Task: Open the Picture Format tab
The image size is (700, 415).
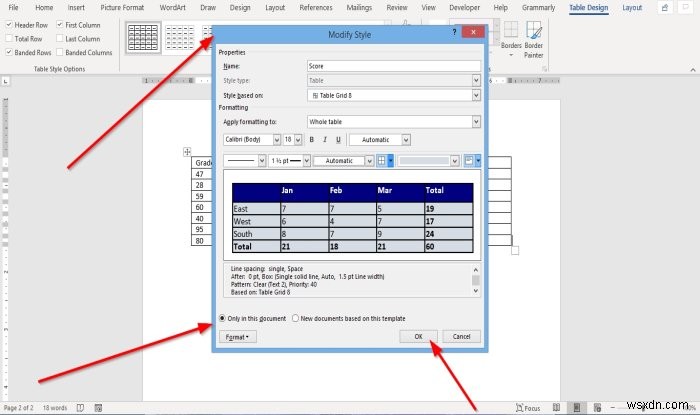Action: [122, 8]
